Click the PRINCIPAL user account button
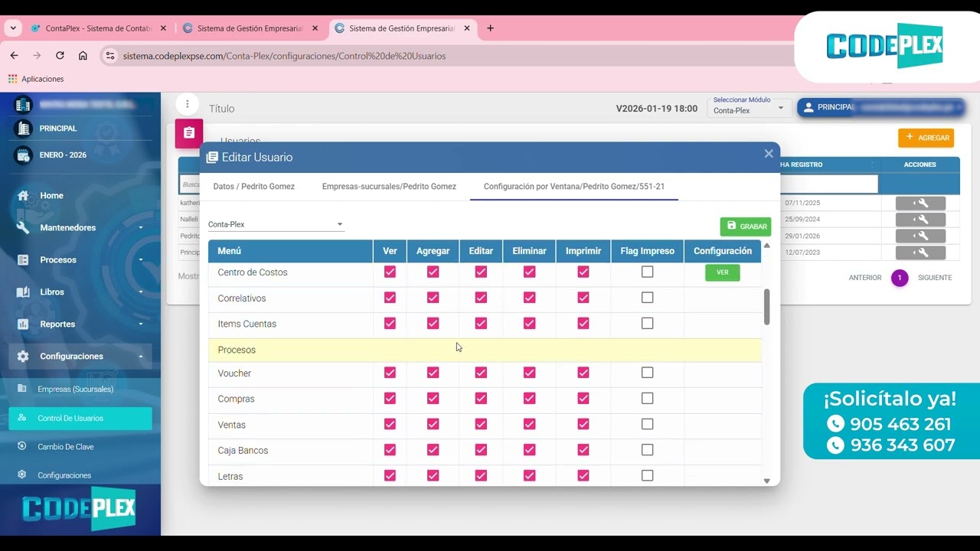 (x=880, y=108)
